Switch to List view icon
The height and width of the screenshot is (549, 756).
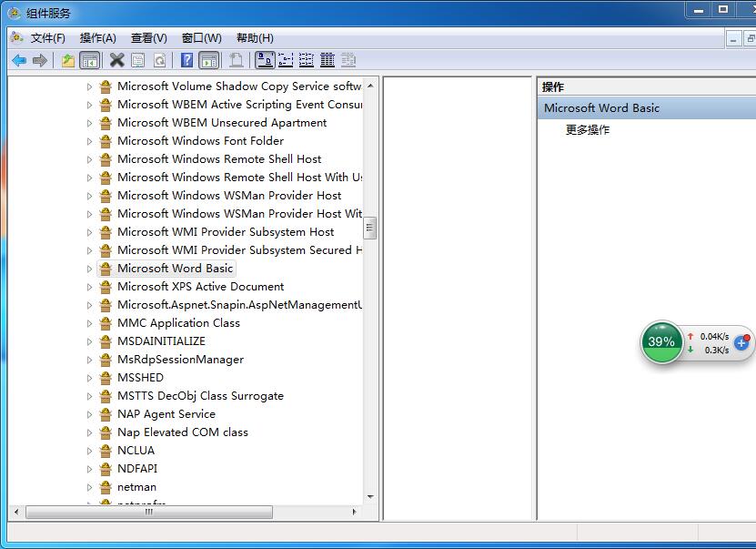(x=307, y=60)
